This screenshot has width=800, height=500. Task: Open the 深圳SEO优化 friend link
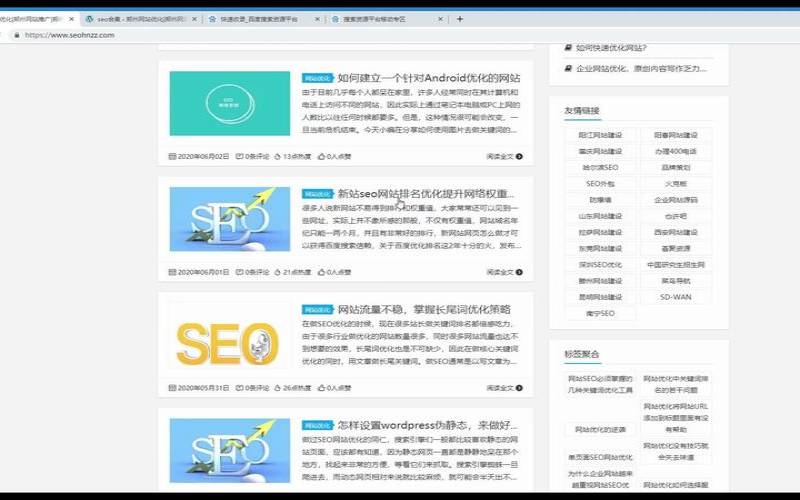[x=601, y=265]
